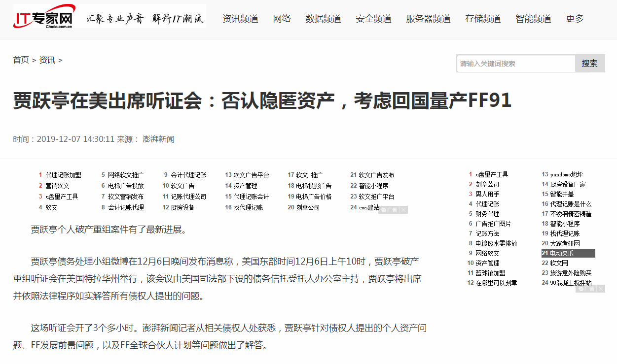617x364 pixels.
Task: Close the right sidebar ad block
Action: [601, 289]
